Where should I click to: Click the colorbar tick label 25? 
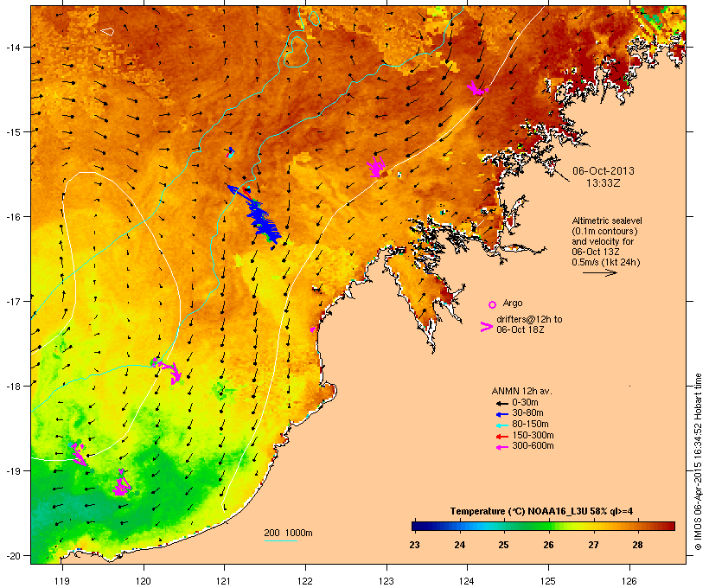click(x=504, y=545)
